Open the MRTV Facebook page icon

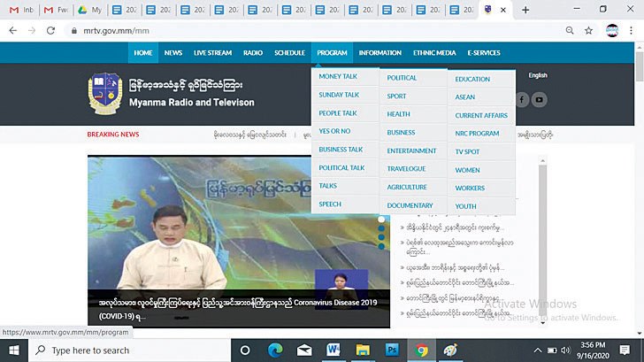coord(523,100)
